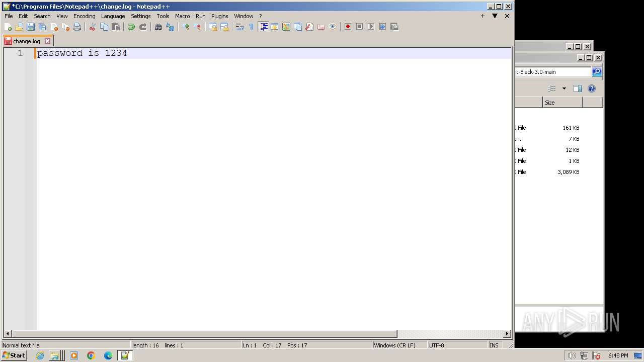Toggle monitoring eye icon
The image size is (644, 362).
point(333,27)
